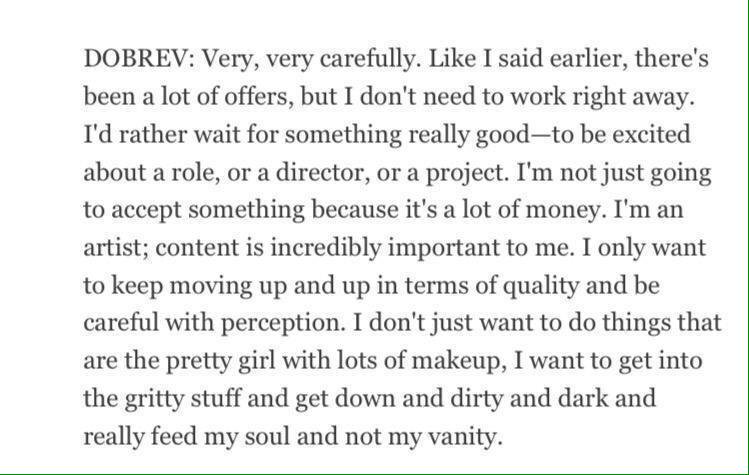Image resolution: width=749 pixels, height=475 pixels.
Task: Click the word "perception" in eighth line
Action: (x=282, y=324)
